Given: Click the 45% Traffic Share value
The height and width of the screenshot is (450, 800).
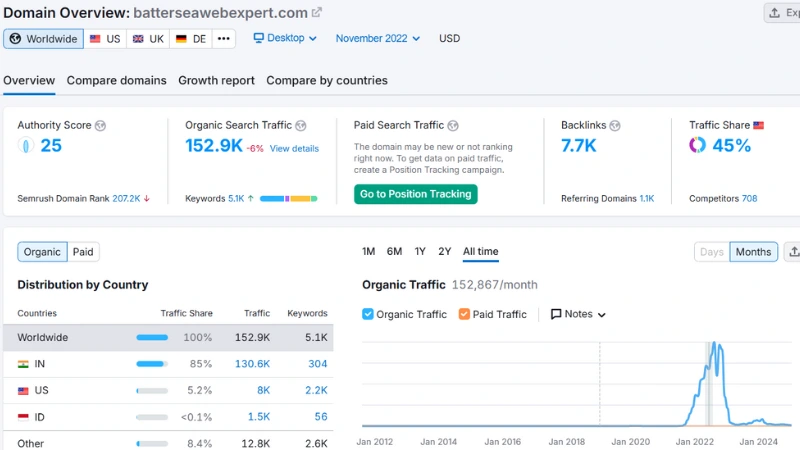Looking at the screenshot, I should 732,146.
